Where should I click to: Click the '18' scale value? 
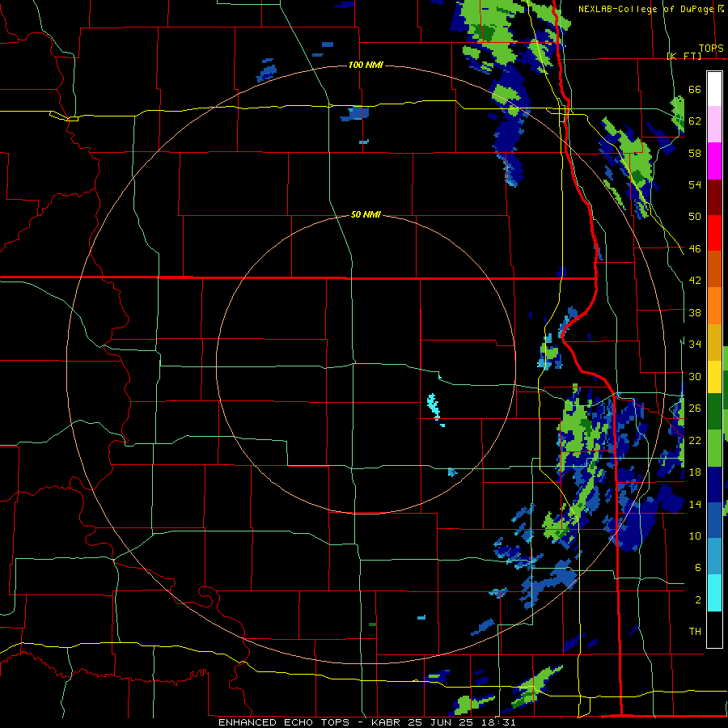coord(695,472)
